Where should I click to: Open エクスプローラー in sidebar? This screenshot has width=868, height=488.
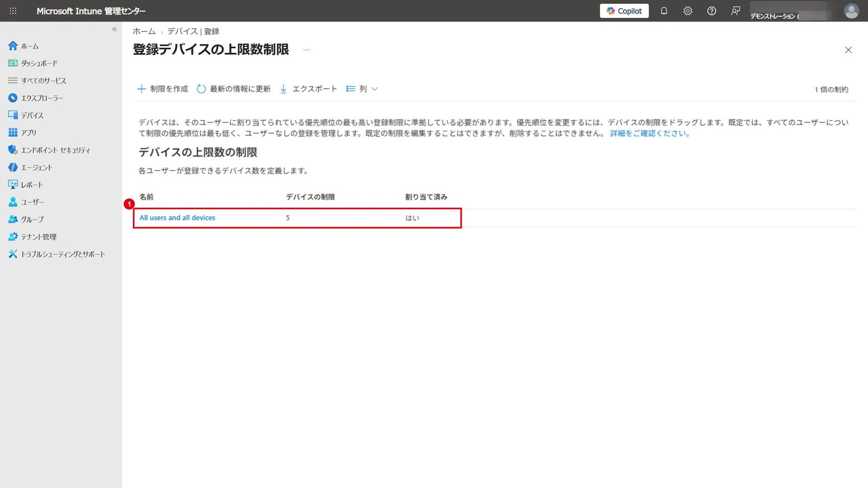pos(36,98)
